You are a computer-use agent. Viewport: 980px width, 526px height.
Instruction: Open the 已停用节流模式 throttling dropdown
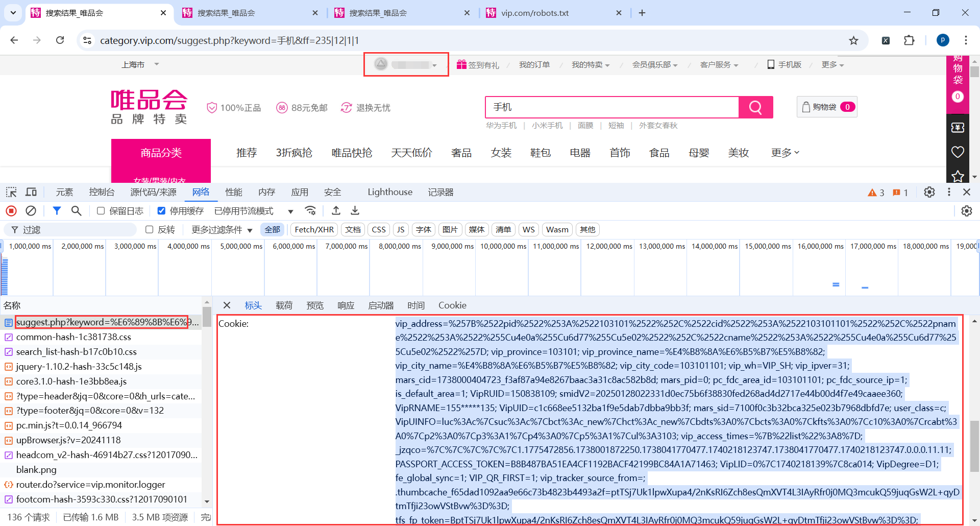point(244,210)
